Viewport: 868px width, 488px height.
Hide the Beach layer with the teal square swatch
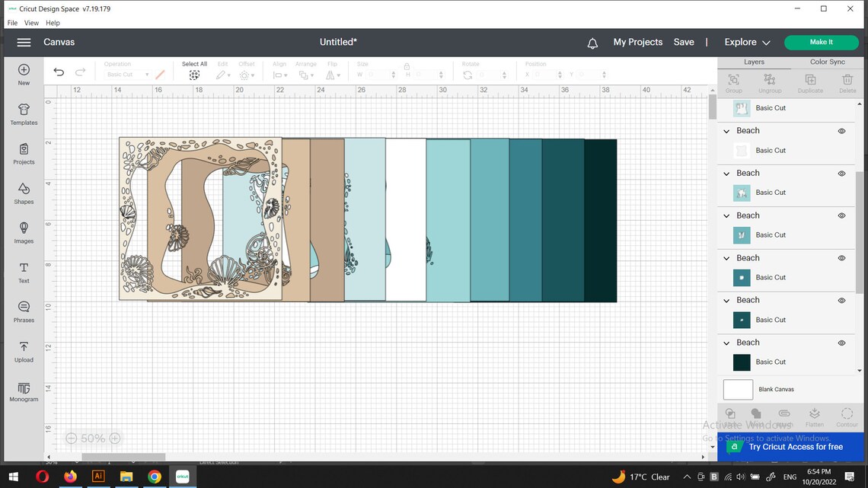click(x=841, y=258)
